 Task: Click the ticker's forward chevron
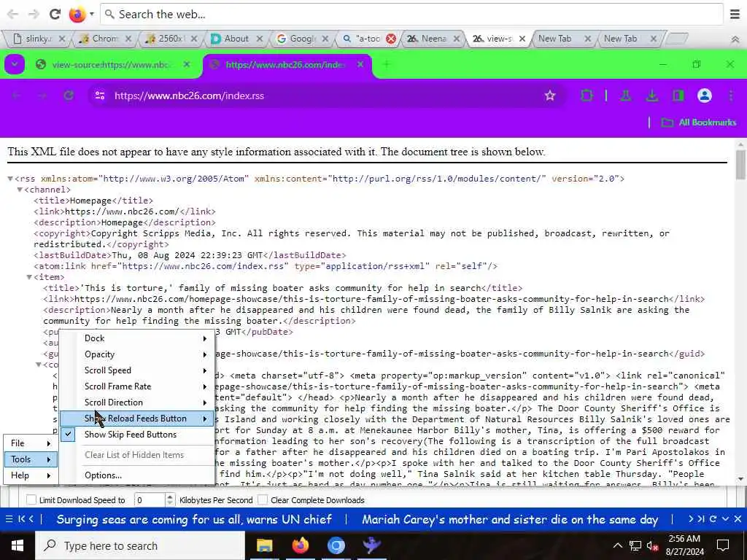(691, 519)
